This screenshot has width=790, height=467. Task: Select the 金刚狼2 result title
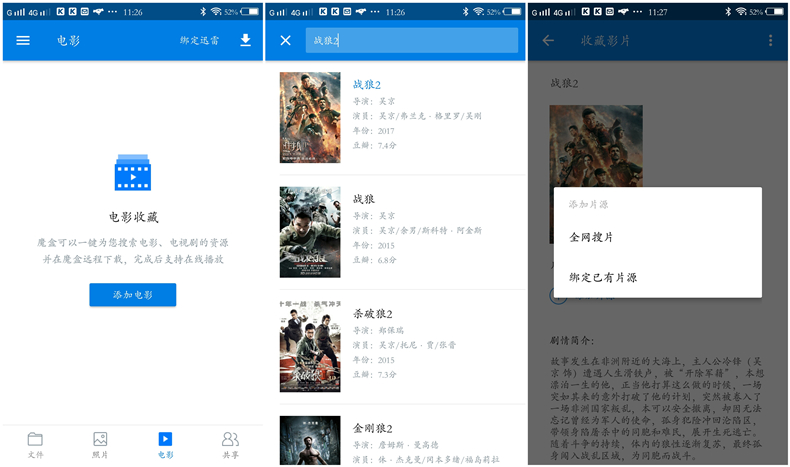click(x=372, y=428)
